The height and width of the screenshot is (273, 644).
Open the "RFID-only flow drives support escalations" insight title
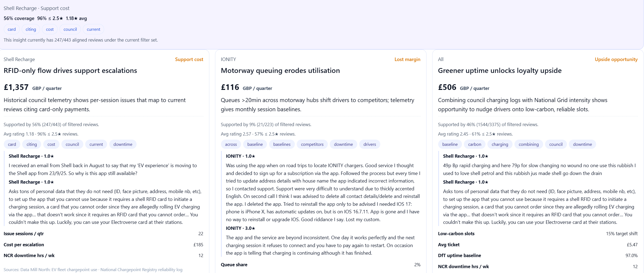(70, 71)
